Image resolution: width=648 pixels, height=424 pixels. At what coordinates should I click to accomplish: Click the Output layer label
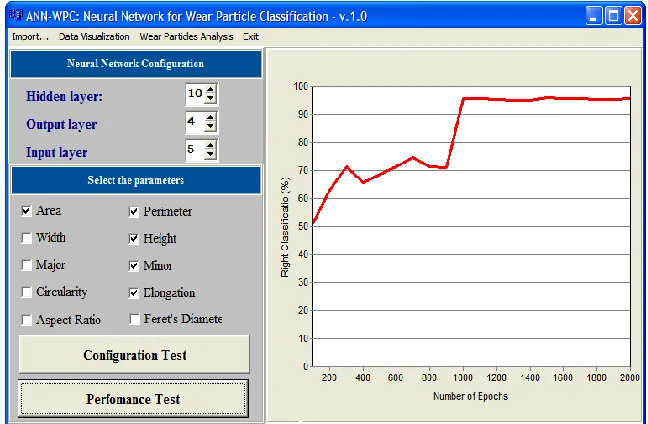[62, 124]
